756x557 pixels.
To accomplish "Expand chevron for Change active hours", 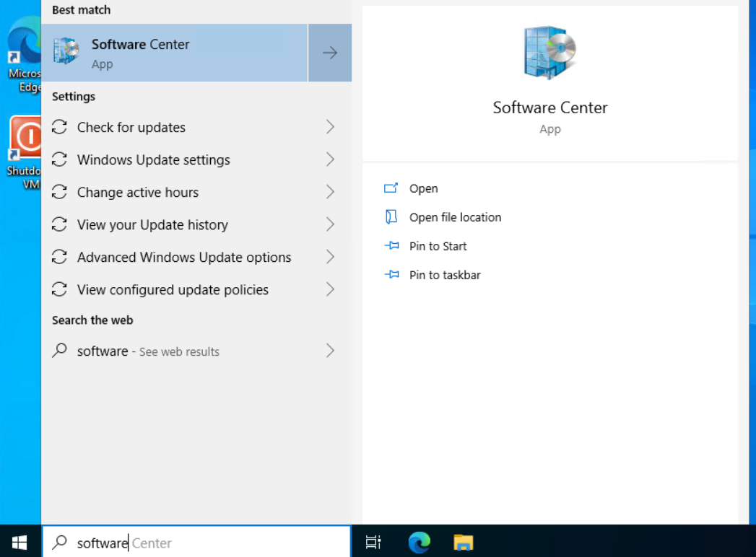I will [330, 192].
